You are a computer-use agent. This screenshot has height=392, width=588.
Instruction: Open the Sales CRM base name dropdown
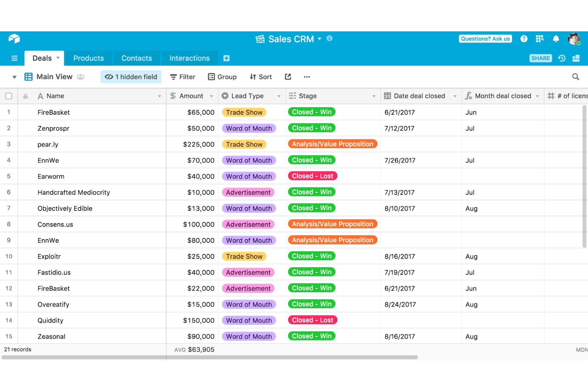tap(319, 39)
